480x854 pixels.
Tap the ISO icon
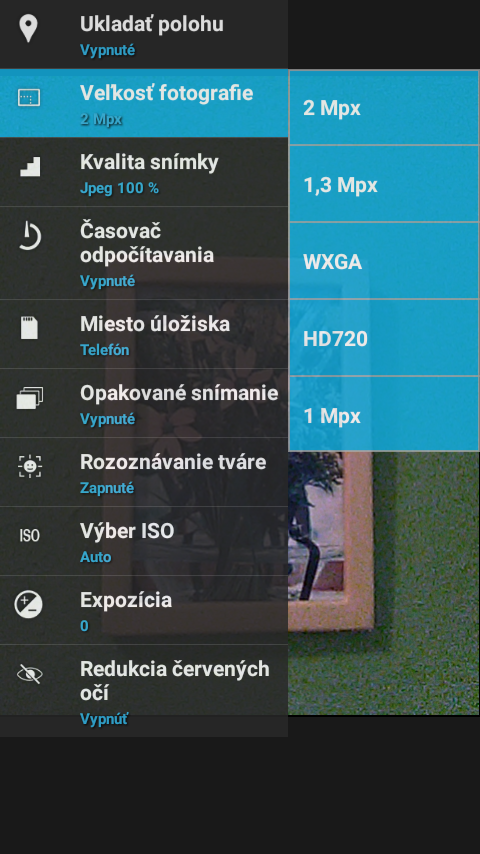click(x=29, y=536)
